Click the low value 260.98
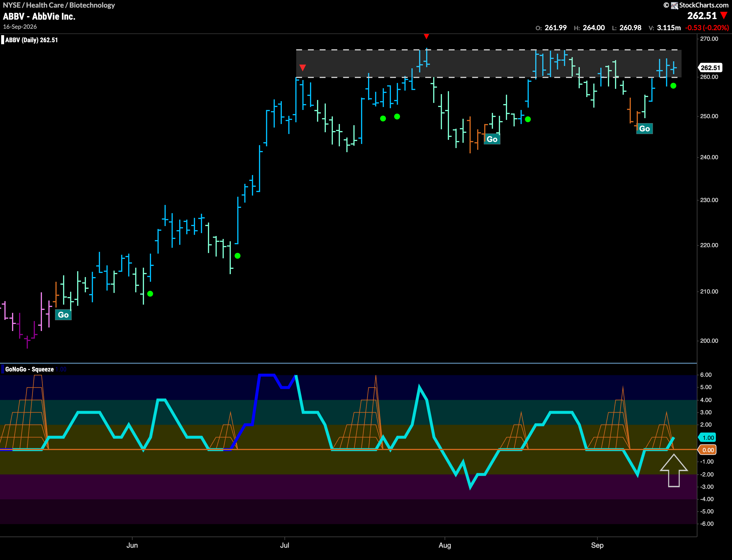The height and width of the screenshot is (560, 732). (x=630, y=28)
